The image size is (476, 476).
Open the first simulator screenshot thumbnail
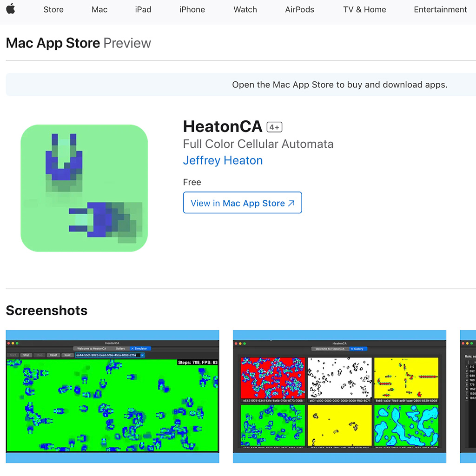point(112,396)
